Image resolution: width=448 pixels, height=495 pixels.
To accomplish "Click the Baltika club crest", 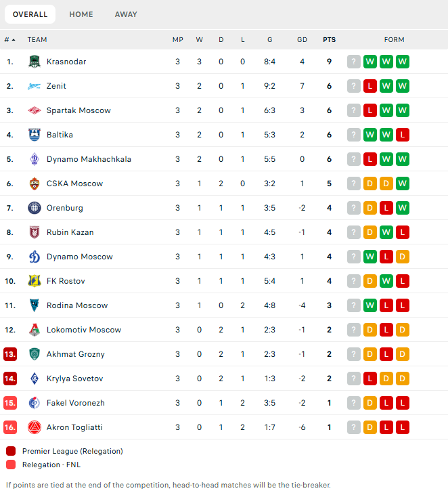I will point(35,135).
